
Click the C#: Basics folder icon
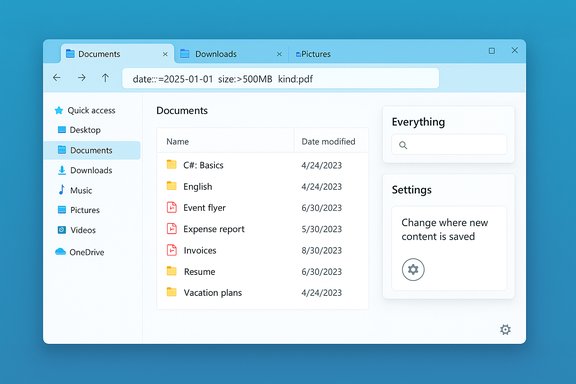pyautogui.click(x=172, y=164)
